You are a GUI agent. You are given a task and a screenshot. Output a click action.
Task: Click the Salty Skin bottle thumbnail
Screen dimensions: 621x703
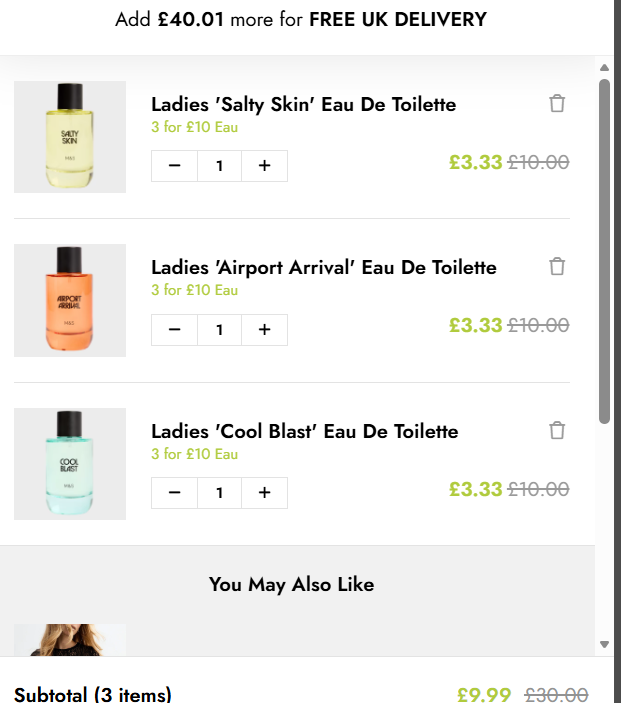click(70, 137)
